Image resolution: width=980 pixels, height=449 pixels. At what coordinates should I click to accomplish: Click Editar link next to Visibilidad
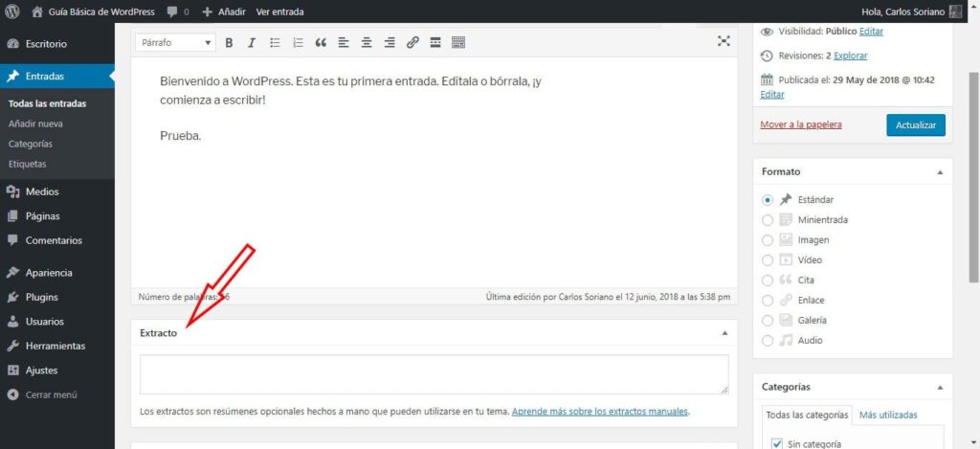tap(871, 32)
